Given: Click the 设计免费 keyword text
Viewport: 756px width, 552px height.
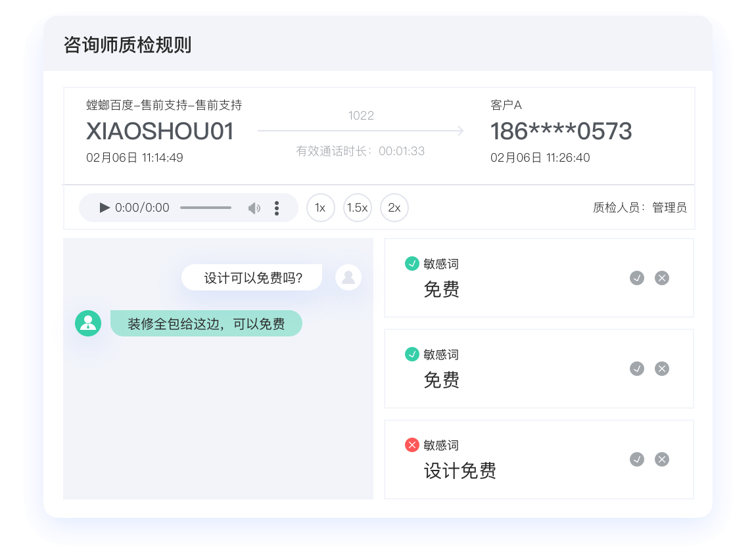Looking at the screenshot, I should click(x=460, y=471).
